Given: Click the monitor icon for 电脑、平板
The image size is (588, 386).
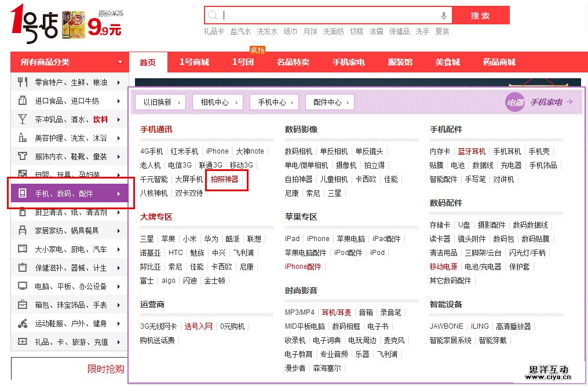Looking at the screenshot, I should (23, 286).
